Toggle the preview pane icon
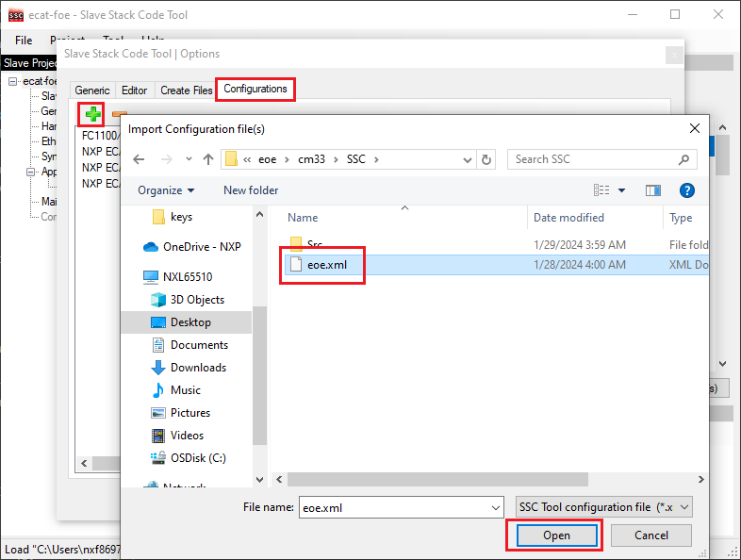The height and width of the screenshot is (560, 741). click(652, 190)
